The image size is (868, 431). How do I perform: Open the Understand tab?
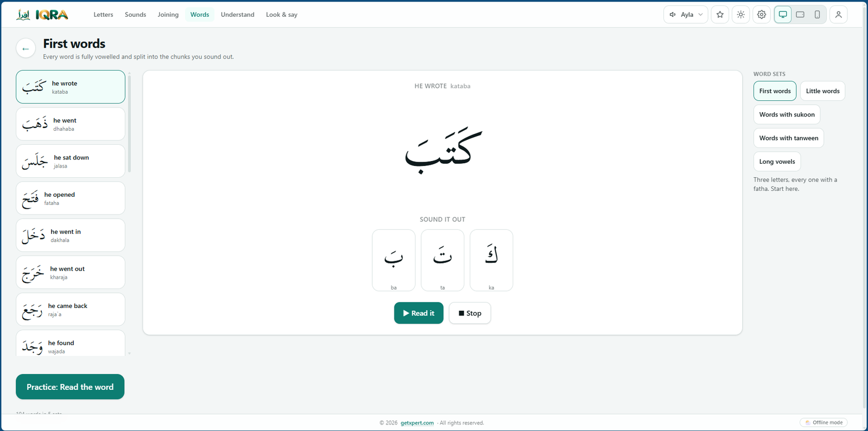(x=238, y=15)
